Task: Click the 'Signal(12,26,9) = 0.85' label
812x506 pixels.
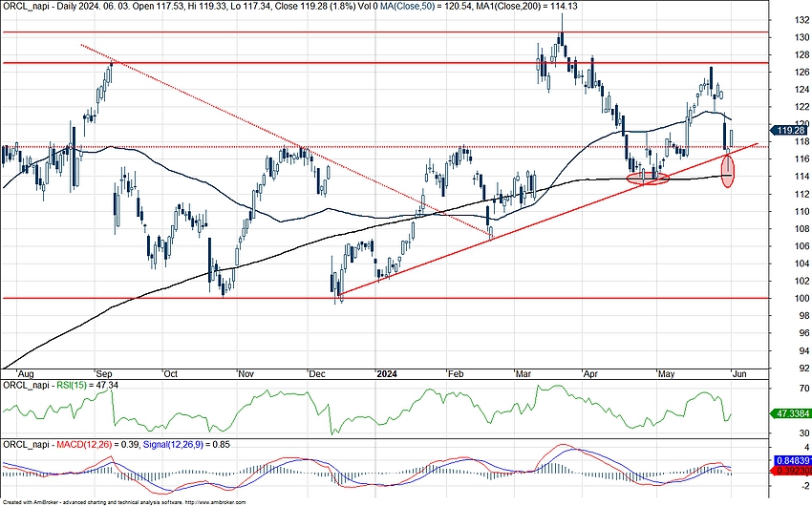Action: 186,445
